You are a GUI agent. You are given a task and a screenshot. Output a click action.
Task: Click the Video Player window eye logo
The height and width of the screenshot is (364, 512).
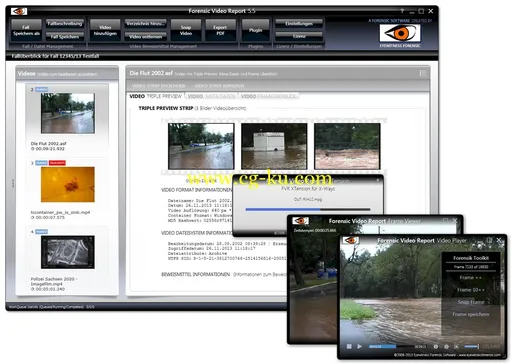[x=351, y=240]
